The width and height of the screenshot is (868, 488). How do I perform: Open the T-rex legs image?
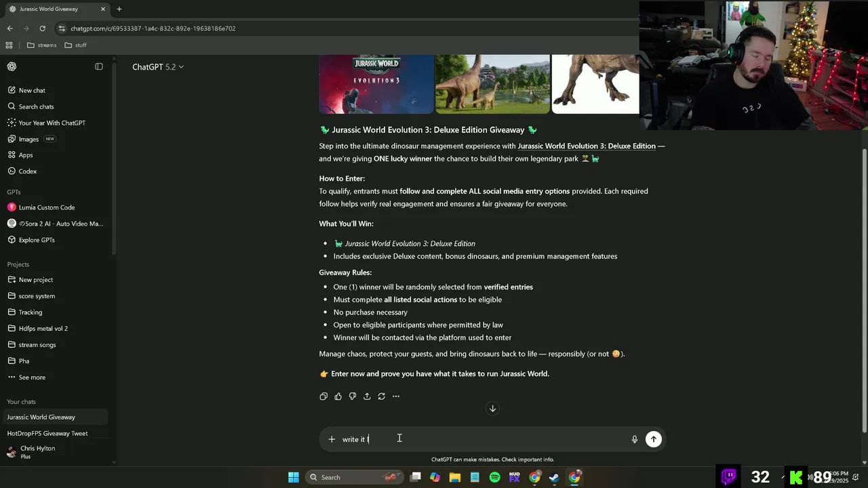pyautogui.click(x=595, y=84)
